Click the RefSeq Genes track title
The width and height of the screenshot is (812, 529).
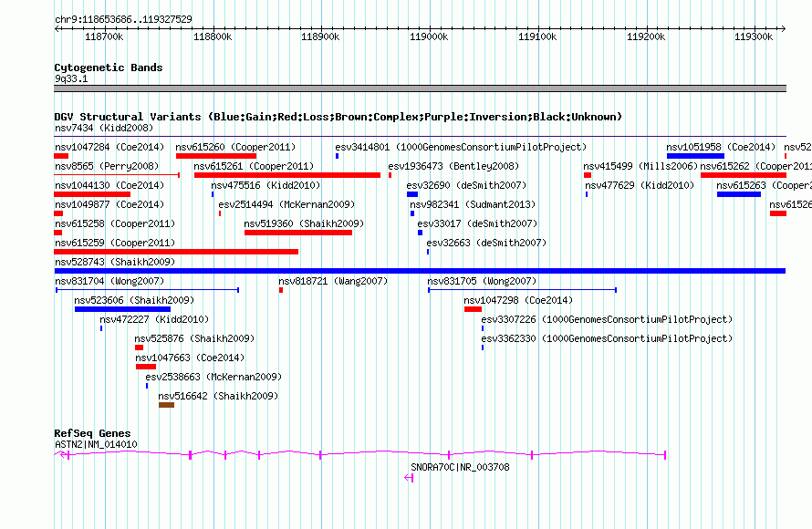pyautogui.click(x=92, y=433)
